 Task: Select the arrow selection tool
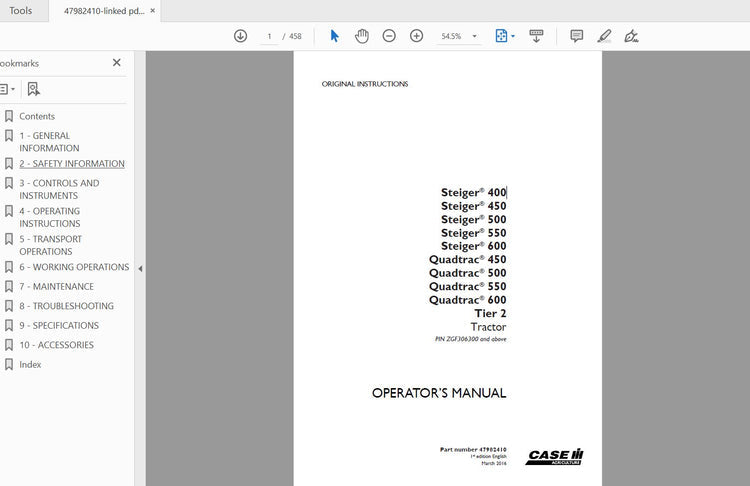click(334, 36)
